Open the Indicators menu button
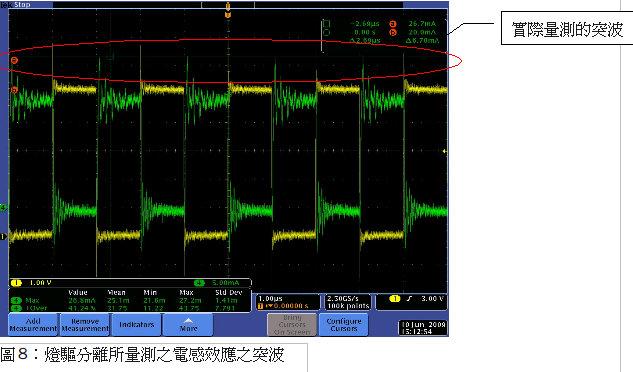This screenshot has width=633, height=372. pos(136,325)
